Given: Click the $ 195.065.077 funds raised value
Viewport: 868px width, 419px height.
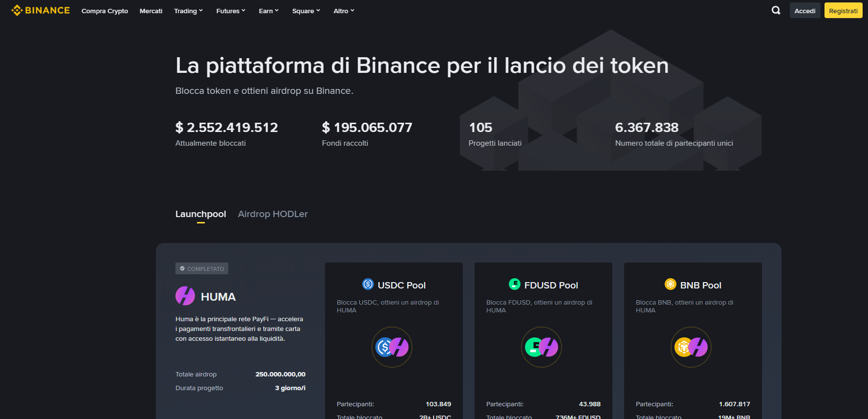Looking at the screenshot, I should click(367, 128).
